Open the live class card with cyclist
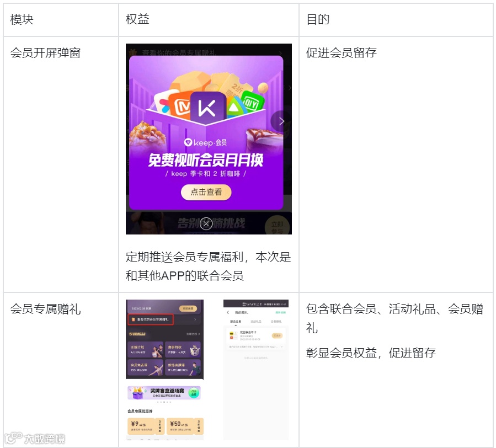The width and height of the screenshot is (496, 448). (183, 367)
